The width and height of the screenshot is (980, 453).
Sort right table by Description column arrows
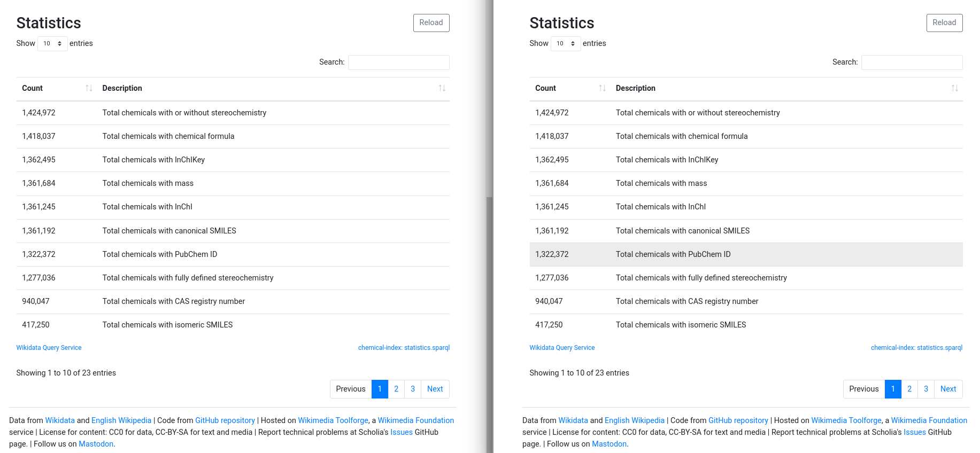pos(955,88)
